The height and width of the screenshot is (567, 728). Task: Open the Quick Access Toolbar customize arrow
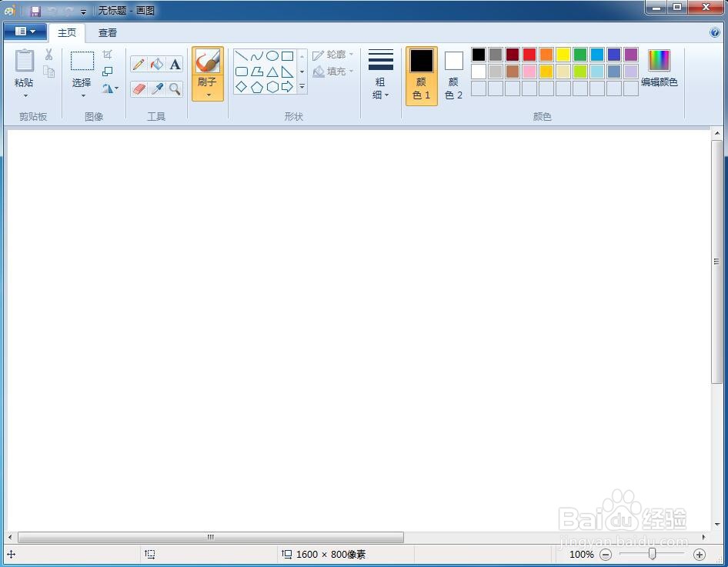[x=84, y=12]
